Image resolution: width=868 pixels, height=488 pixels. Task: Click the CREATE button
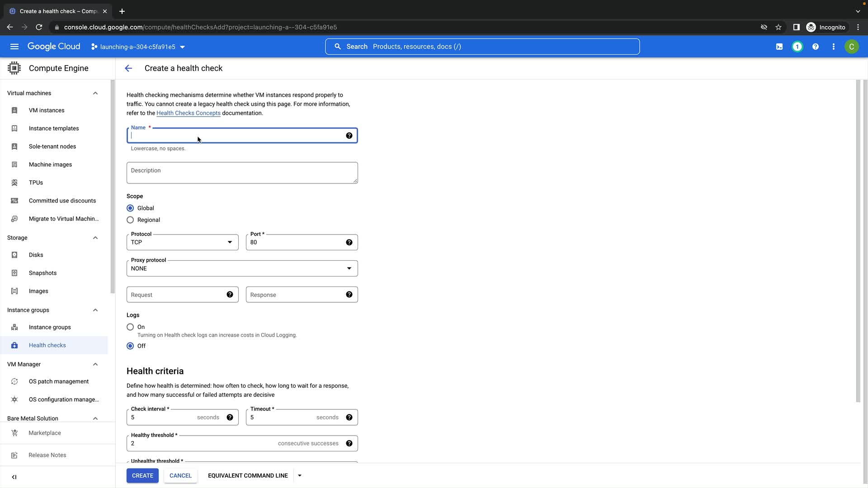click(142, 475)
